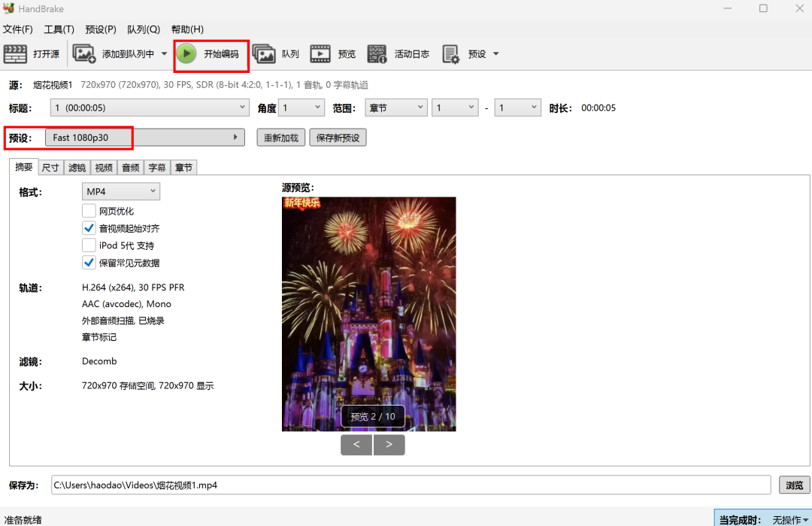Toggle the iPod 5代 支持 checkbox
This screenshot has width=812, height=526.
point(89,245)
